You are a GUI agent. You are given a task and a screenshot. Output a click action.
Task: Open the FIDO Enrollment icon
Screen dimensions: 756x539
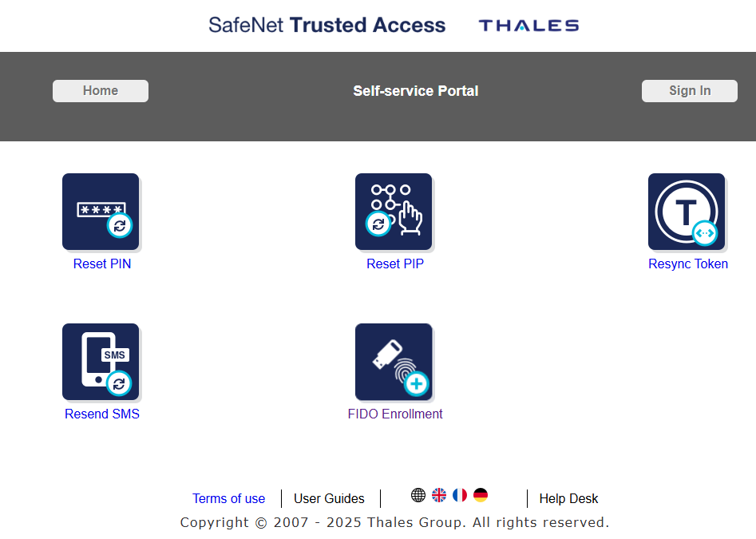pos(394,362)
